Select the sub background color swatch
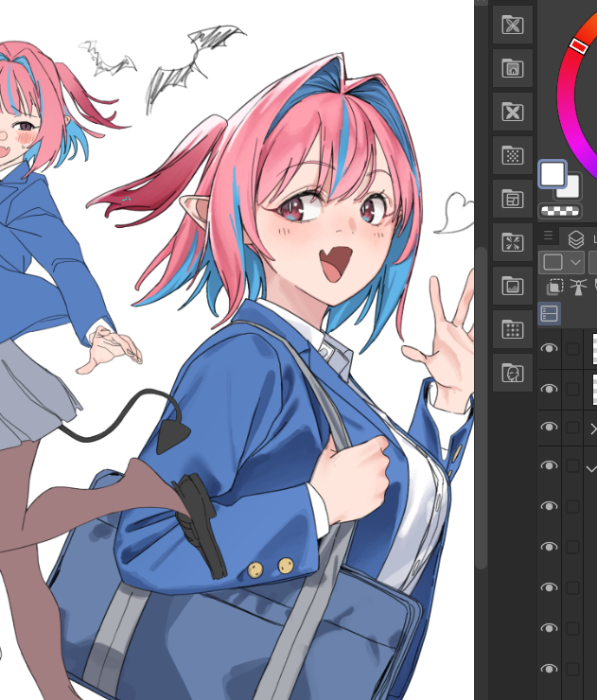 571,188
